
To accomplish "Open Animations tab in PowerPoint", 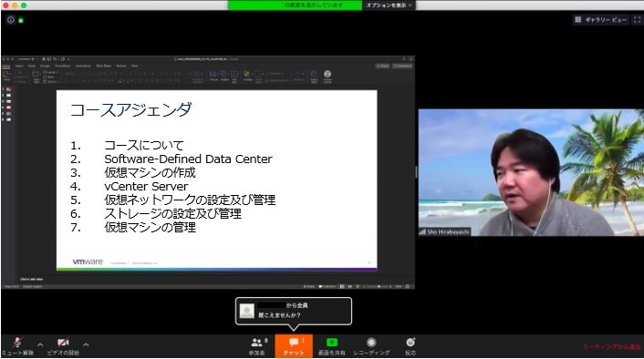I will pos(83,66).
